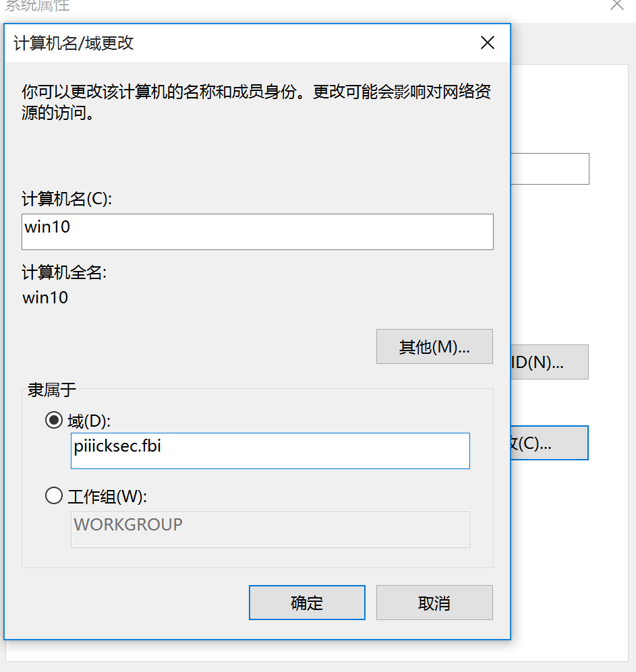Click the partially hidden 更改(C)... button
Image resolution: width=636 pixels, height=672 pixels.
click(550, 444)
